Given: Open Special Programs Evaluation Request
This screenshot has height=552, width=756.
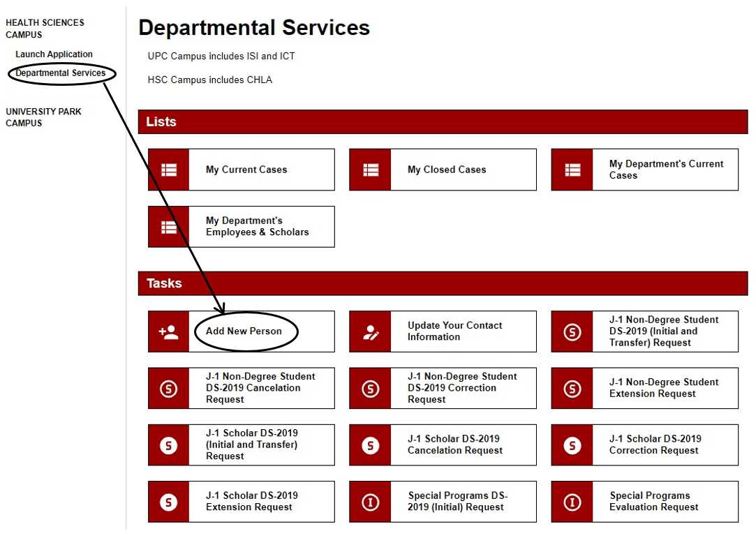Looking at the screenshot, I should (x=645, y=502).
